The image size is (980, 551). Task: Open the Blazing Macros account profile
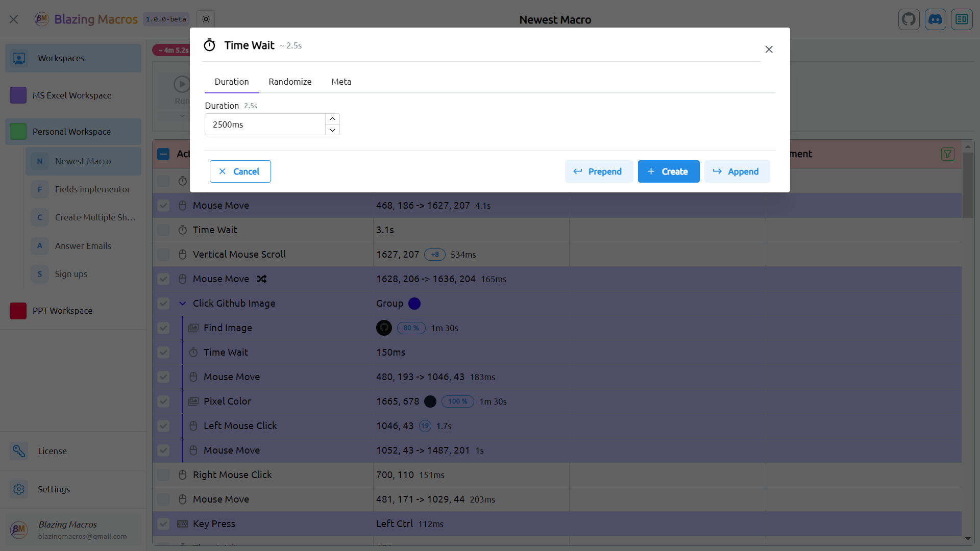[x=73, y=530]
